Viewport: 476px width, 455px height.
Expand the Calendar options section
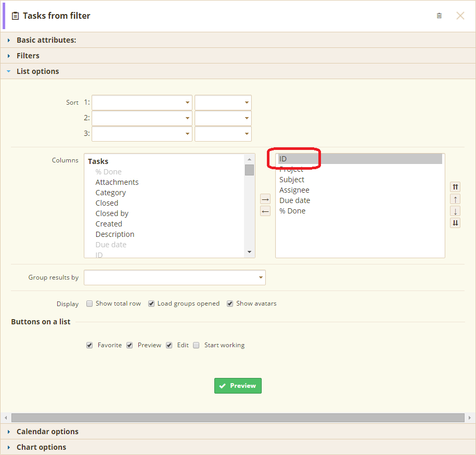(47, 431)
